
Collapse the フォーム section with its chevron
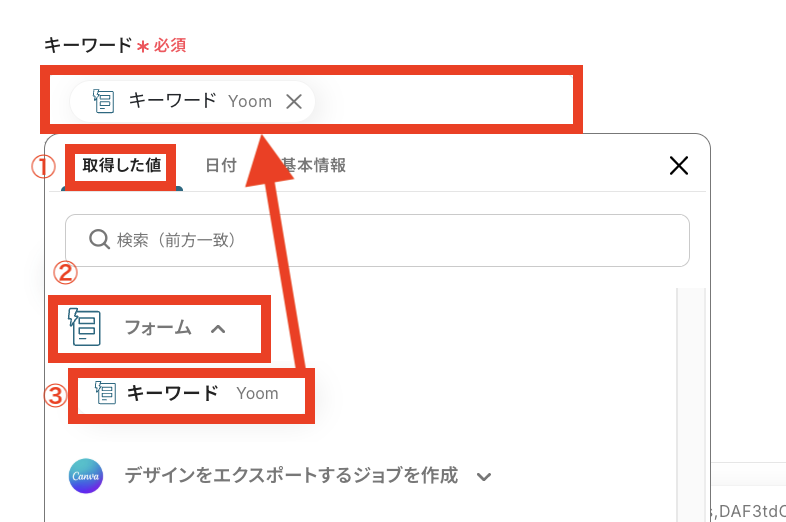tap(218, 329)
